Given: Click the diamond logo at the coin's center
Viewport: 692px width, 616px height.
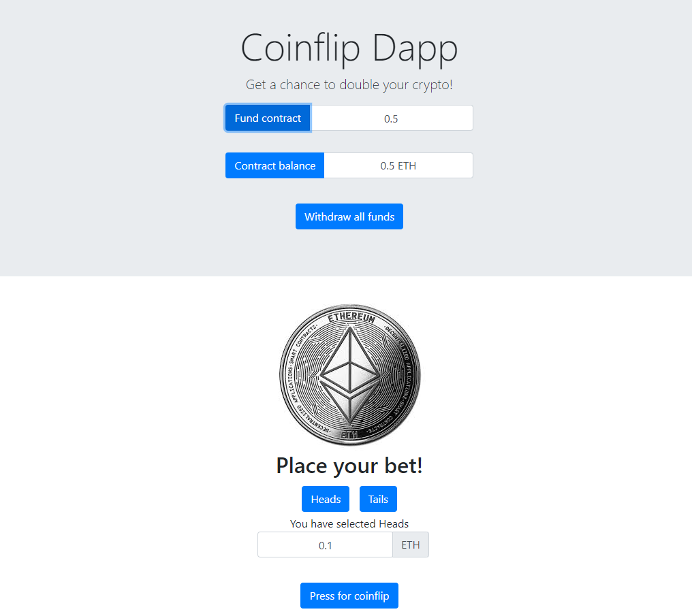Looking at the screenshot, I should (349, 375).
